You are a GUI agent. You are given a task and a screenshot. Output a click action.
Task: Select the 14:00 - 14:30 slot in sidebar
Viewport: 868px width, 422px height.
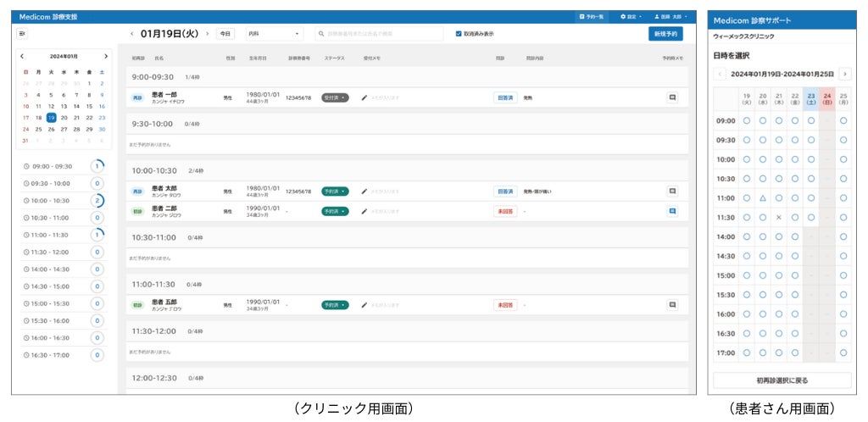click(64, 269)
